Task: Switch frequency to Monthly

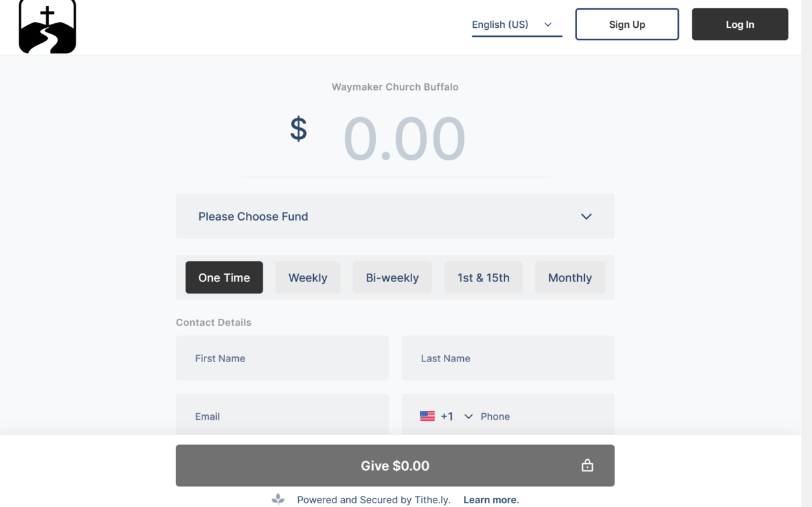Action: [x=569, y=277]
